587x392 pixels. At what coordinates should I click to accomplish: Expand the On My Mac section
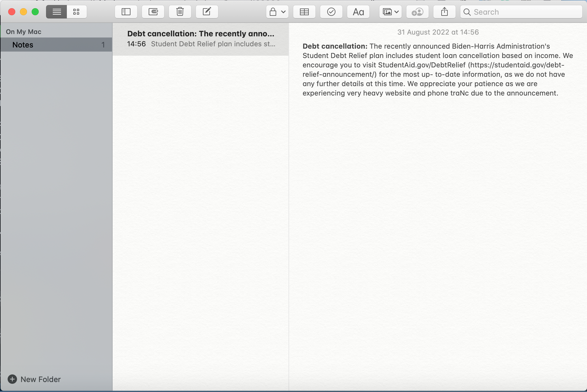(x=24, y=31)
